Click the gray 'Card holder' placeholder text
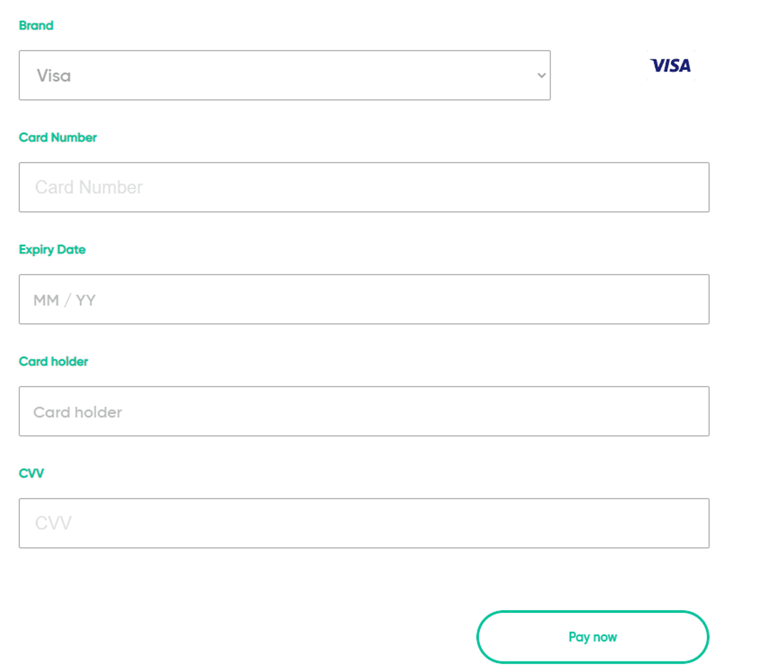This screenshot has width=784, height=672. click(77, 412)
